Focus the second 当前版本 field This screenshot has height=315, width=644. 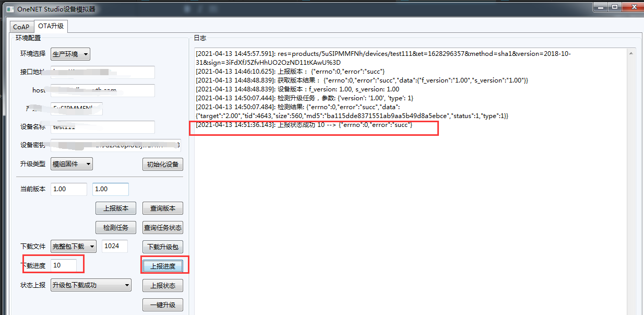[x=111, y=189]
